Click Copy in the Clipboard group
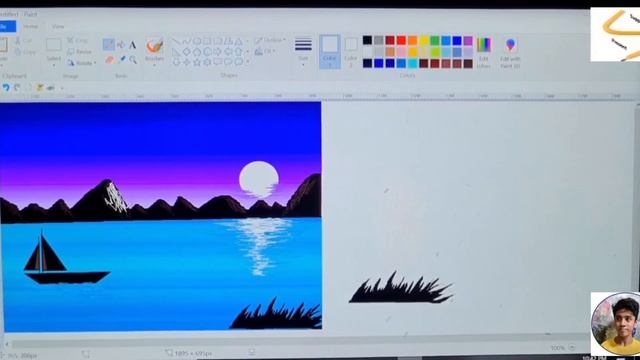 tap(25, 52)
